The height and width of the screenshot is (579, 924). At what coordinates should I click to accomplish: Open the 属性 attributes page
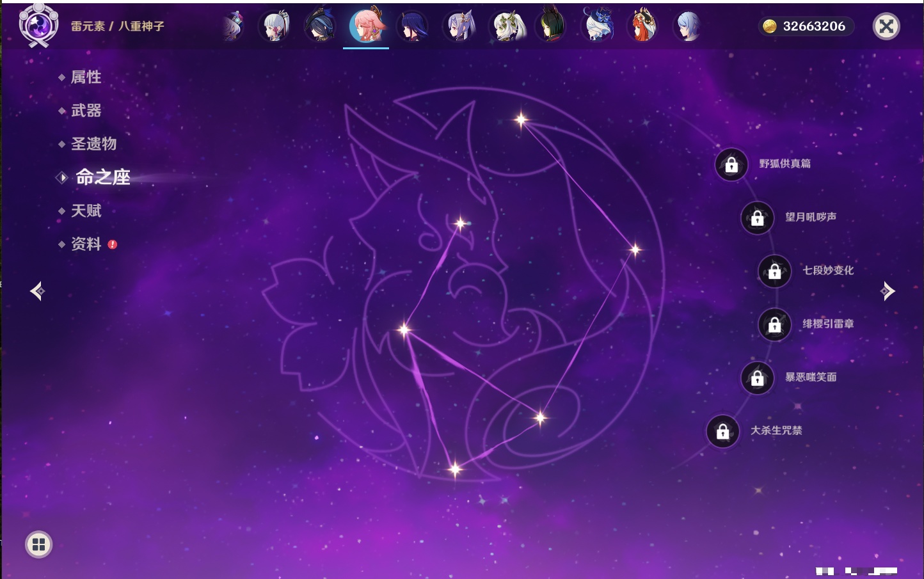(86, 77)
